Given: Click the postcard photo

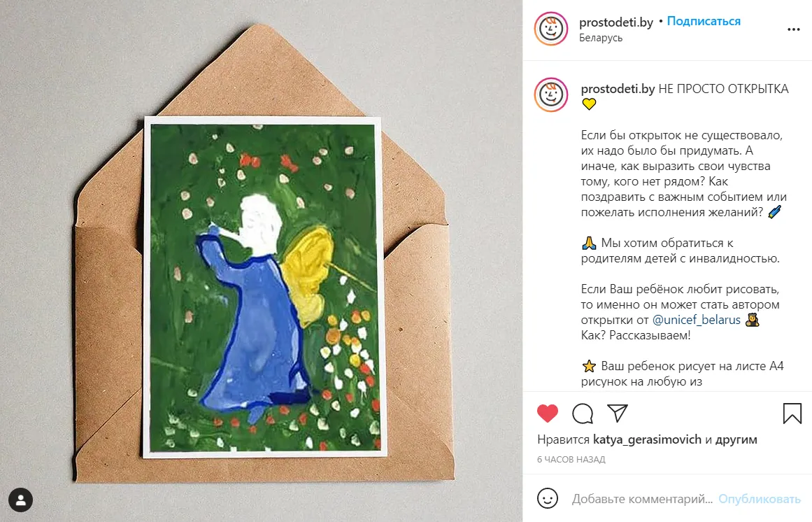Looking at the screenshot, I should (x=264, y=288).
